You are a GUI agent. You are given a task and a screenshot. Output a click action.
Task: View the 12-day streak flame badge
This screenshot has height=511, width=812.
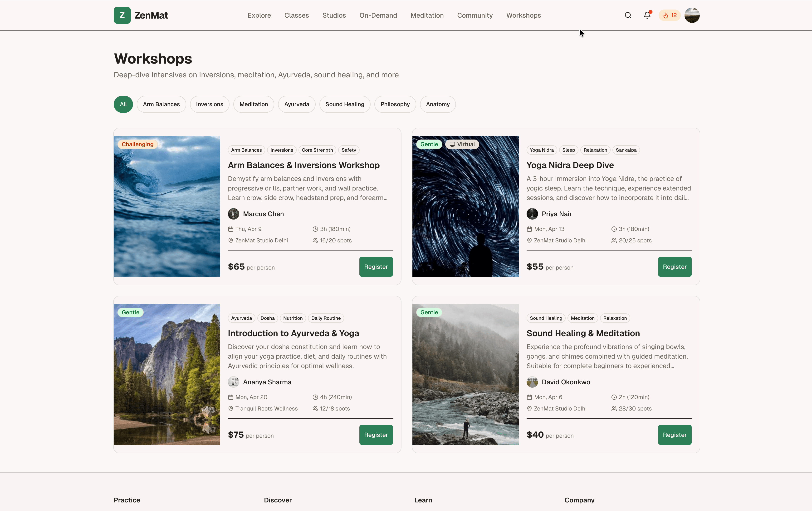coord(670,15)
